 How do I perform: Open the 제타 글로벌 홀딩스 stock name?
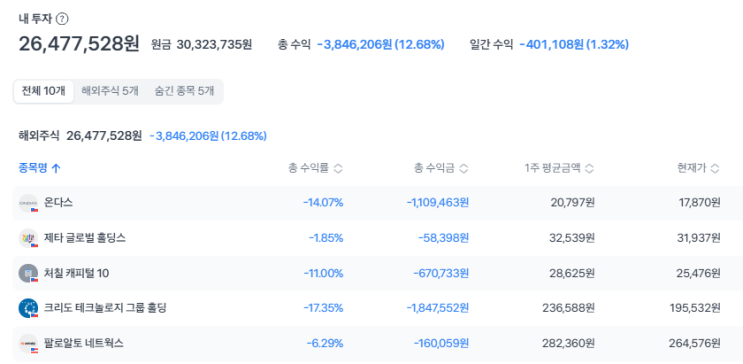[85, 238]
